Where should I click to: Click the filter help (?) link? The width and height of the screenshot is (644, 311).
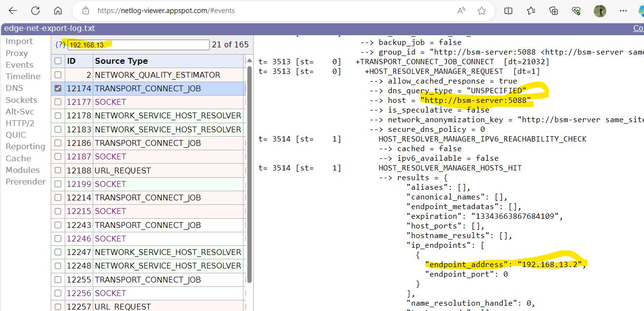click(60, 45)
